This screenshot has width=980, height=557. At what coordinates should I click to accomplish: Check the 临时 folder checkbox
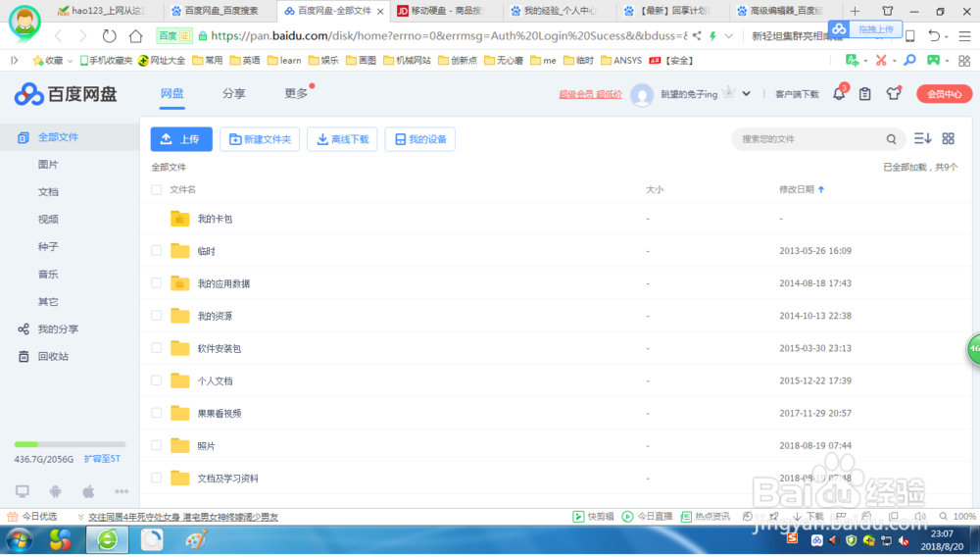156,251
